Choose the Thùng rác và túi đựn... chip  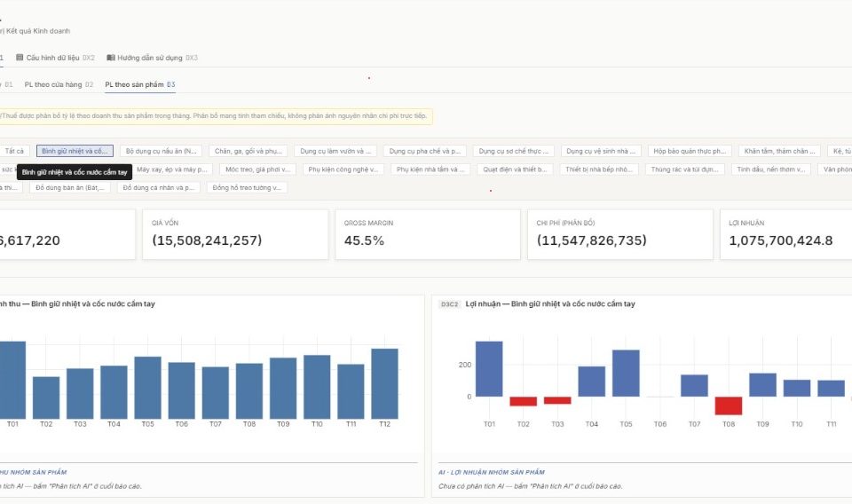click(684, 169)
